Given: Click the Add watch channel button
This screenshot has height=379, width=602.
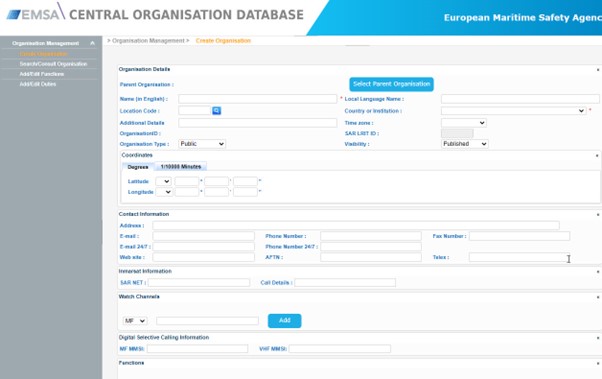Looking at the screenshot, I should click(x=284, y=321).
